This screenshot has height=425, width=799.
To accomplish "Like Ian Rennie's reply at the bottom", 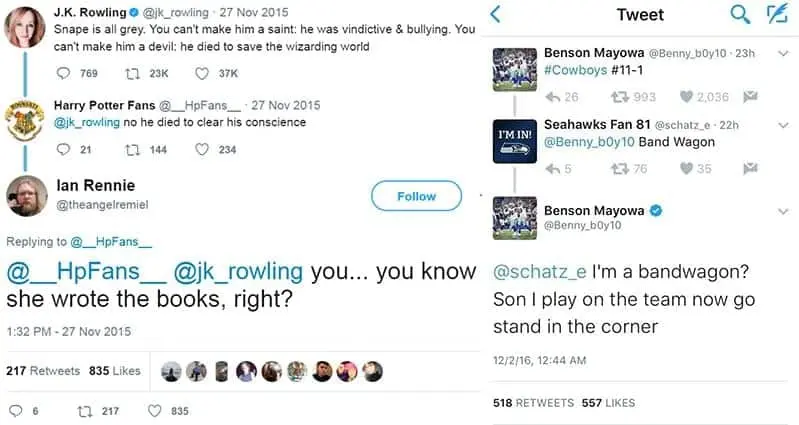I will [x=154, y=410].
